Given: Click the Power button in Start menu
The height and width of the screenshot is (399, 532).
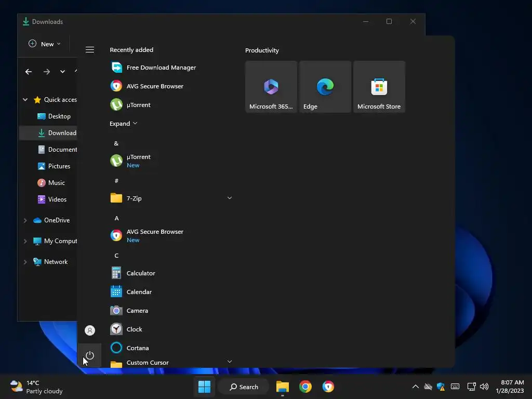Looking at the screenshot, I should [x=89, y=355].
